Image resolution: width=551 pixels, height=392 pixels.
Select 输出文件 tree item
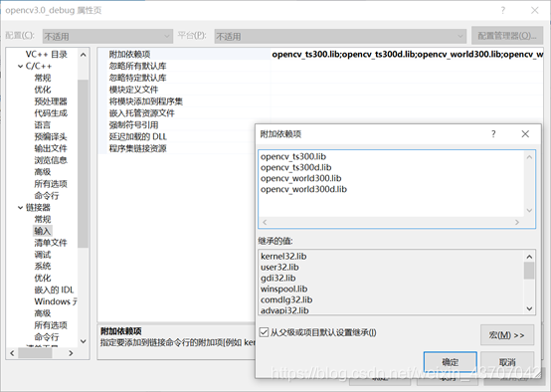[51, 148]
